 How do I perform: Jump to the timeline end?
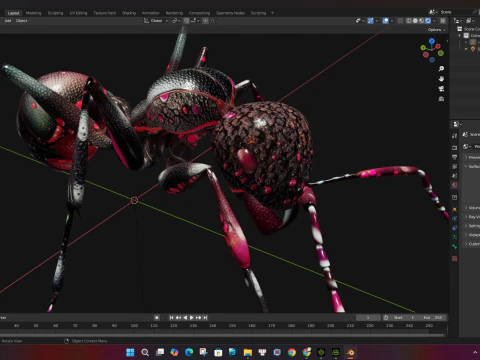coord(205,318)
